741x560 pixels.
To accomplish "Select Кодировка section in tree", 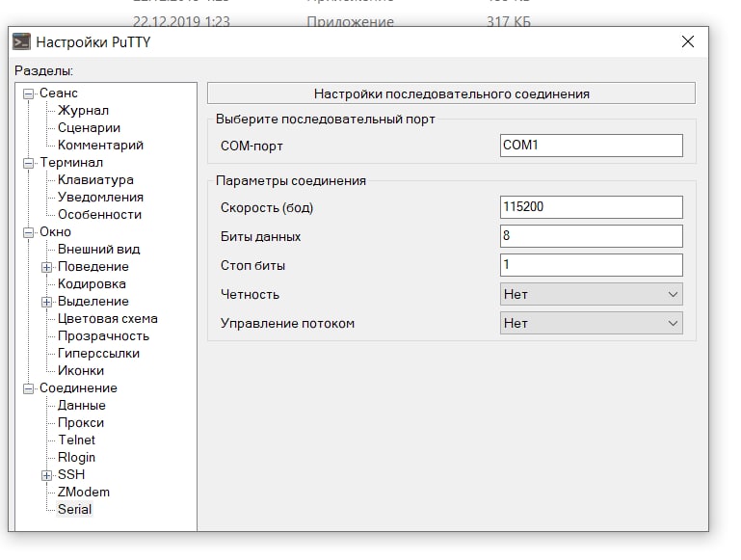I will [x=92, y=284].
